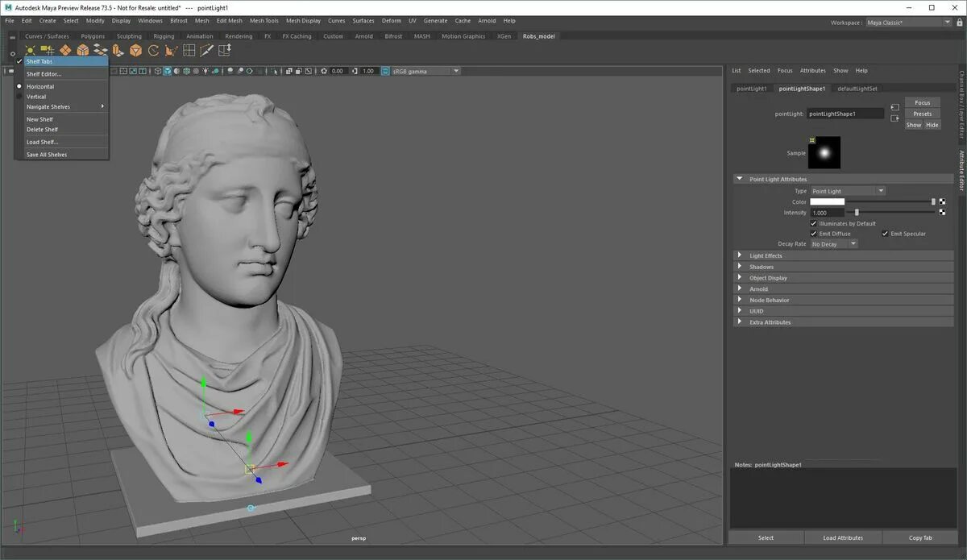
Task: Click the lower output connection arrow icon near Presets
Action: (x=894, y=118)
